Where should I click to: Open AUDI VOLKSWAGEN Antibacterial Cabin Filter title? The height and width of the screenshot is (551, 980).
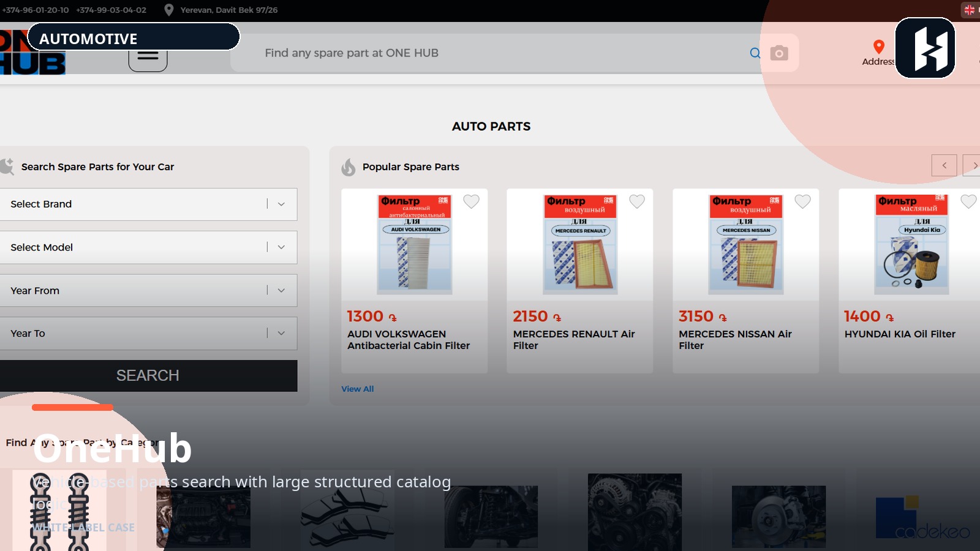point(409,340)
